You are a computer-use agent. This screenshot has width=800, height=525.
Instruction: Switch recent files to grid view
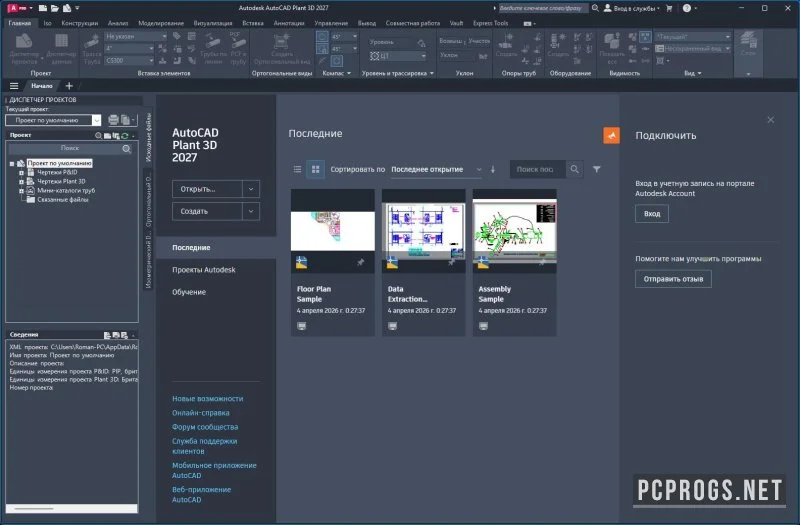tap(315, 169)
